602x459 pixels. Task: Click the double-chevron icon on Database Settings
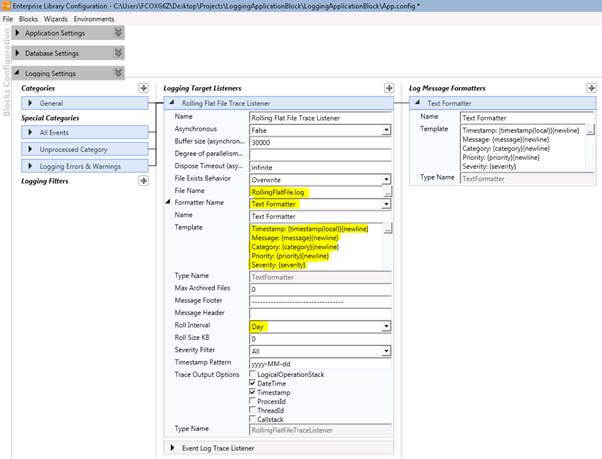coord(118,53)
